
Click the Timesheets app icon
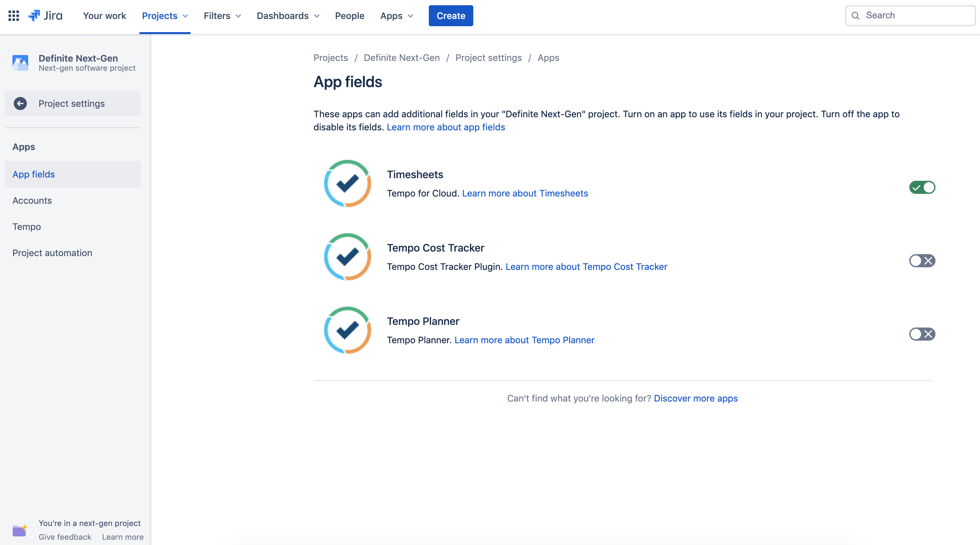(x=347, y=183)
